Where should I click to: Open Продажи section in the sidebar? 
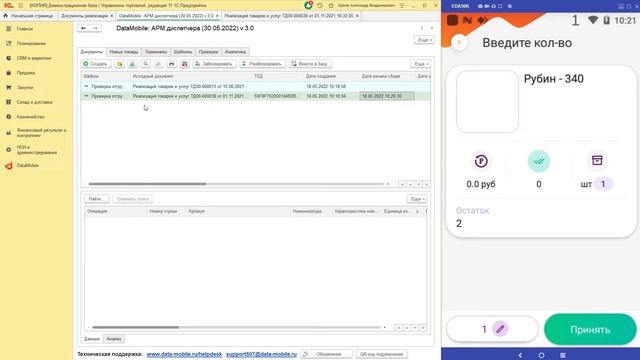tap(26, 73)
